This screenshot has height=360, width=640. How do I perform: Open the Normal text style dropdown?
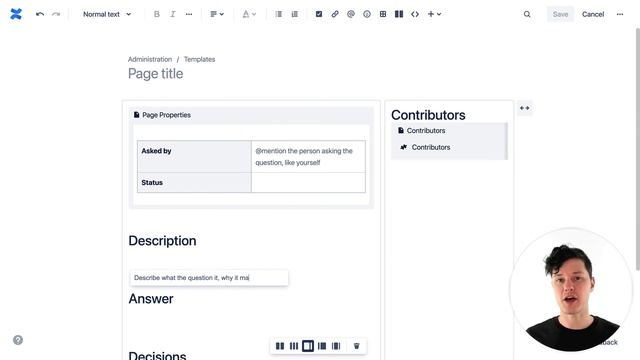point(107,14)
